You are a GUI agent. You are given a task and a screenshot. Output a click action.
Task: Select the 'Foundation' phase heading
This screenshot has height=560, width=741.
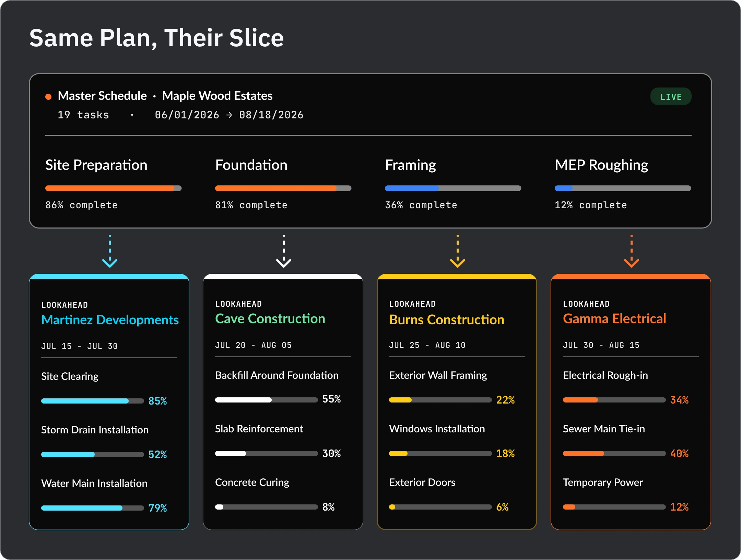[251, 165]
